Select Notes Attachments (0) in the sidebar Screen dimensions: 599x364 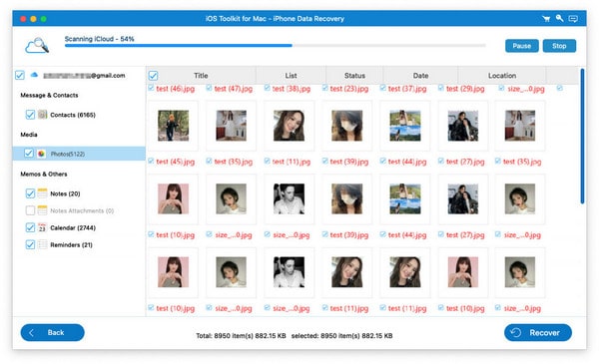coord(82,210)
